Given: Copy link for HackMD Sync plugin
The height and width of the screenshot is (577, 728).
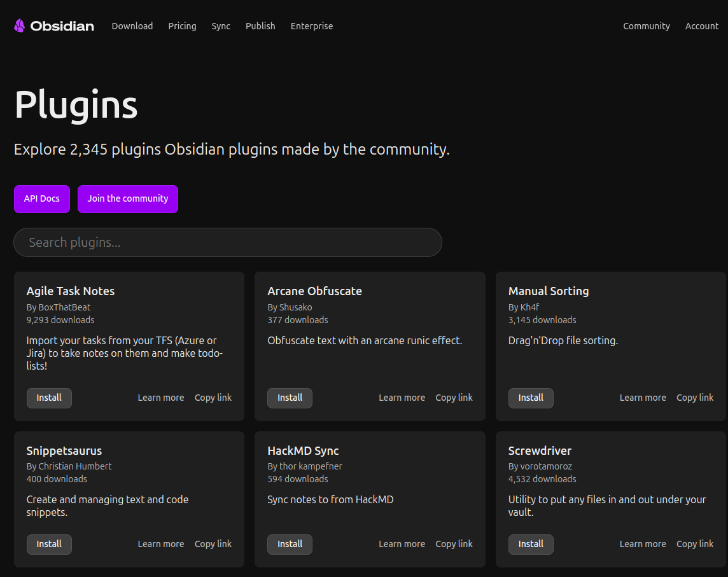Looking at the screenshot, I should pos(454,545).
